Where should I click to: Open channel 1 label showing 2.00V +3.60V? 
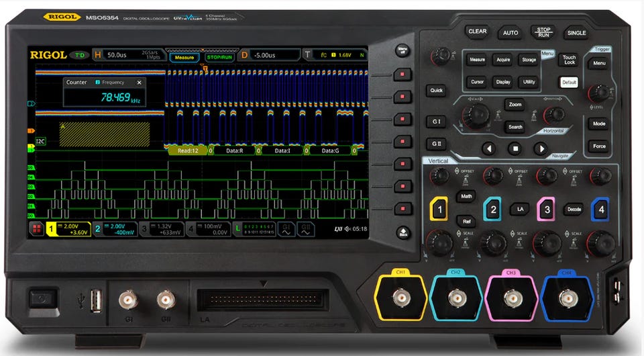point(68,230)
